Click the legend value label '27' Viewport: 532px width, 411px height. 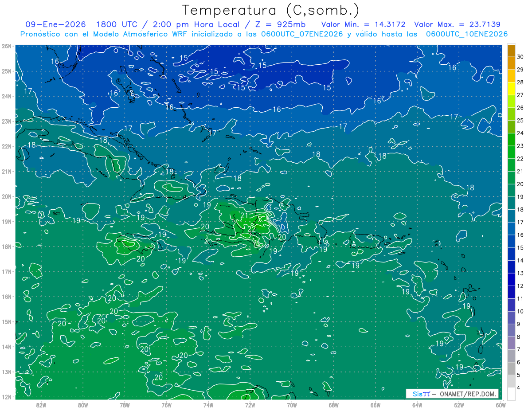520,95
